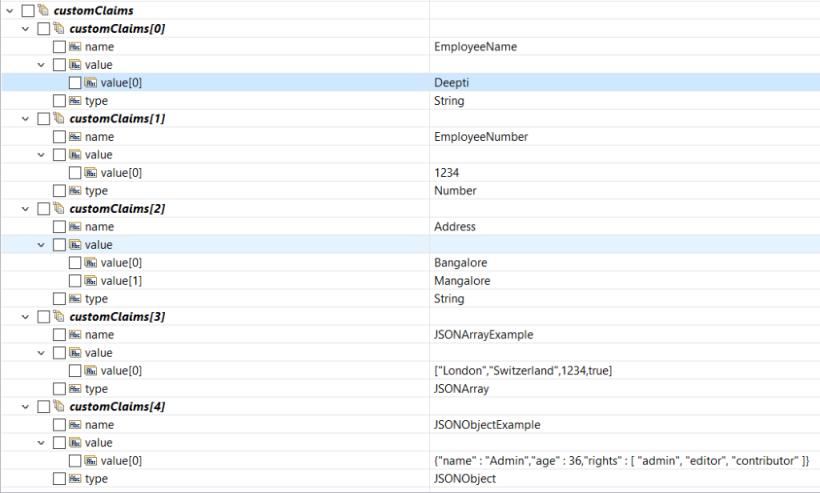Click the customClaims[3] element icon
Screen dimensions: 820x493
[59, 316]
